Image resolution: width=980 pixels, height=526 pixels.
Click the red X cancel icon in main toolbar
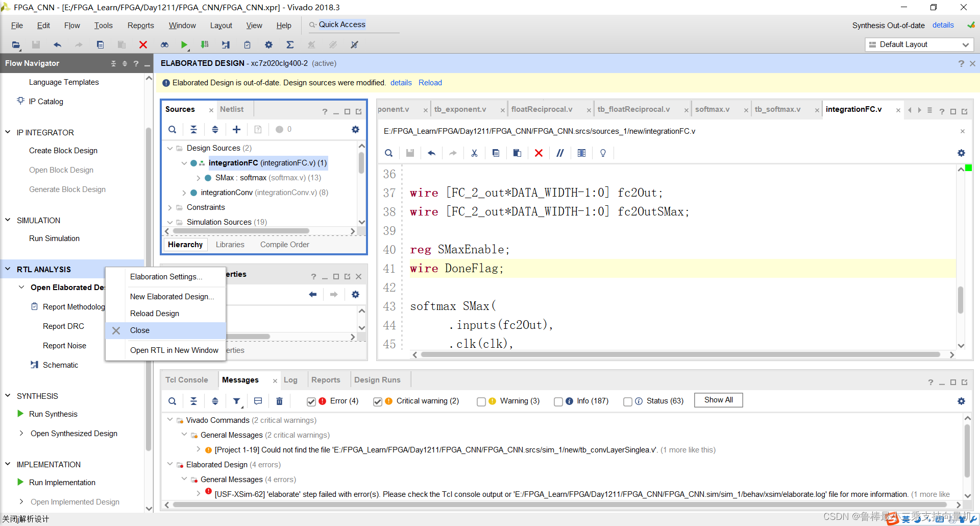[x=143, y=45]
